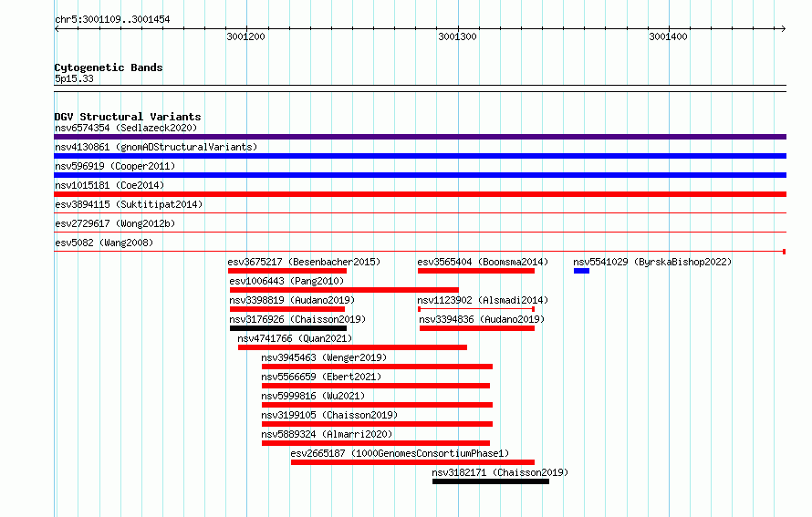Open nsv3182171 (Chaisson2019) label
Screen dimensions: 812x517
(x=500, y=472)
